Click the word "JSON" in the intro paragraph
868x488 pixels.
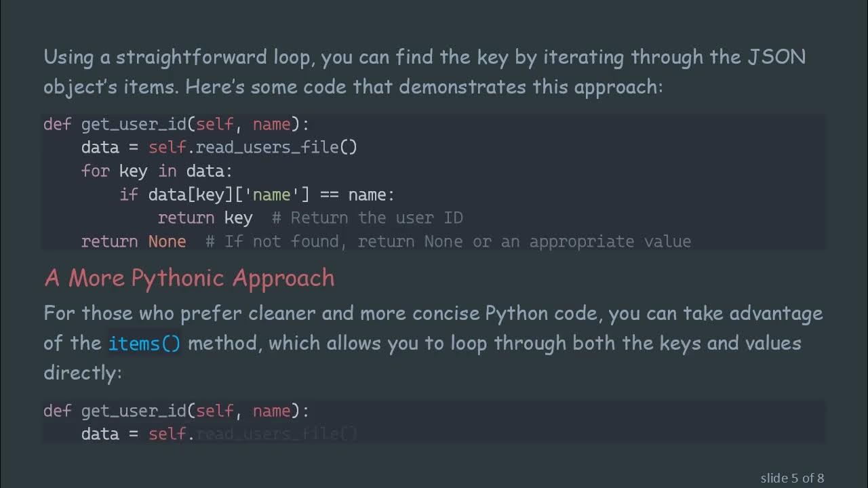pyautogui.click(x=776, y=57)
